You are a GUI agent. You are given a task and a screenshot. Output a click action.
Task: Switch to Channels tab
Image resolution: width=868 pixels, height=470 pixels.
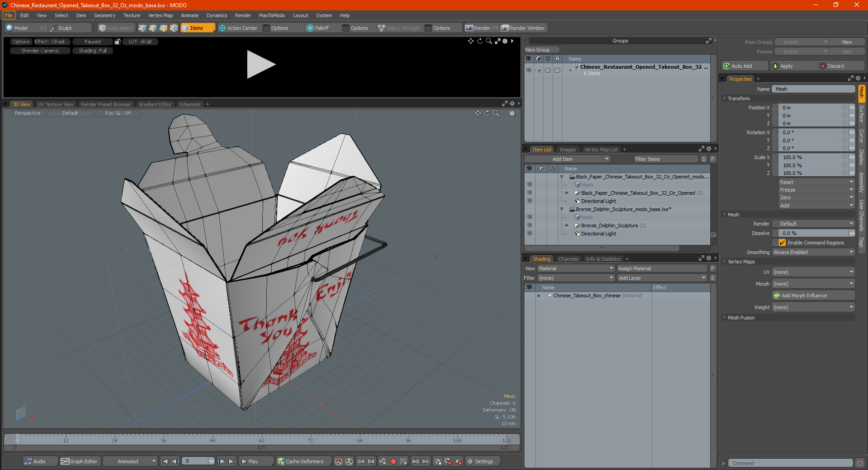click(568, 259)
